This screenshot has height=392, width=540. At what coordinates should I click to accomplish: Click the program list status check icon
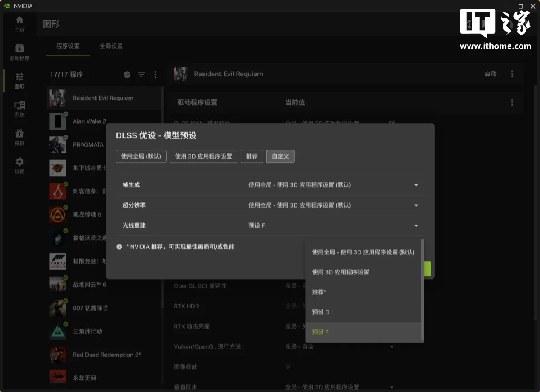(x=127, y=75)
